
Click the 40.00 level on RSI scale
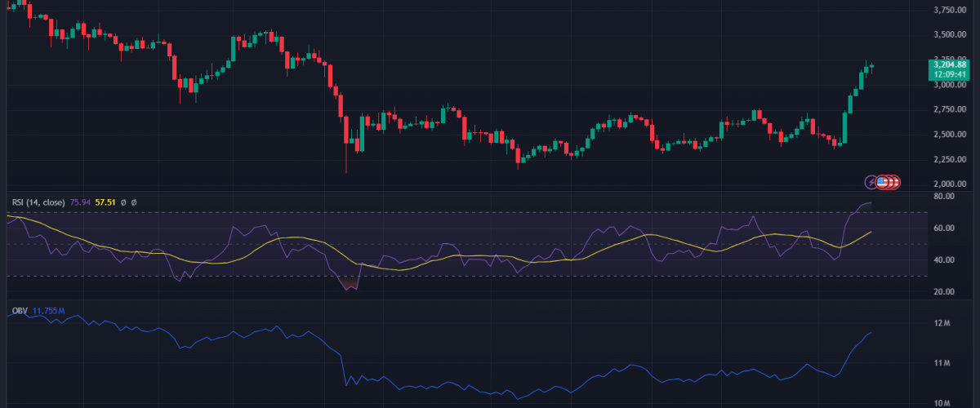pyautogui.click(x=944, y=260)
